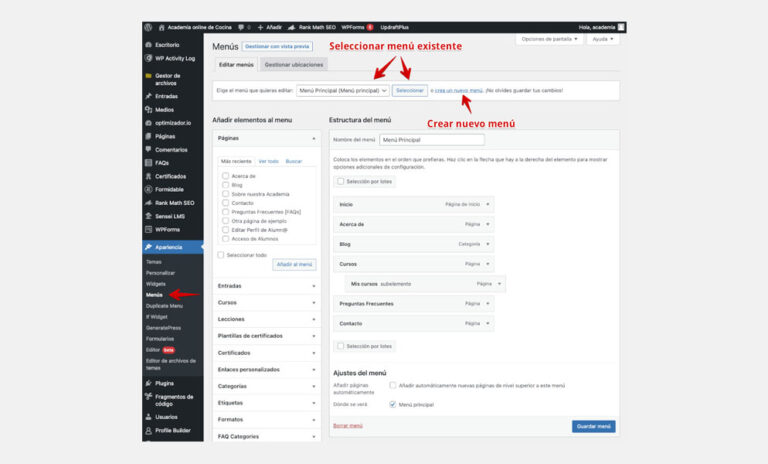Open the Widgets submenu item
The height and width of the screenshot is (464, 768).
(156, 284)
